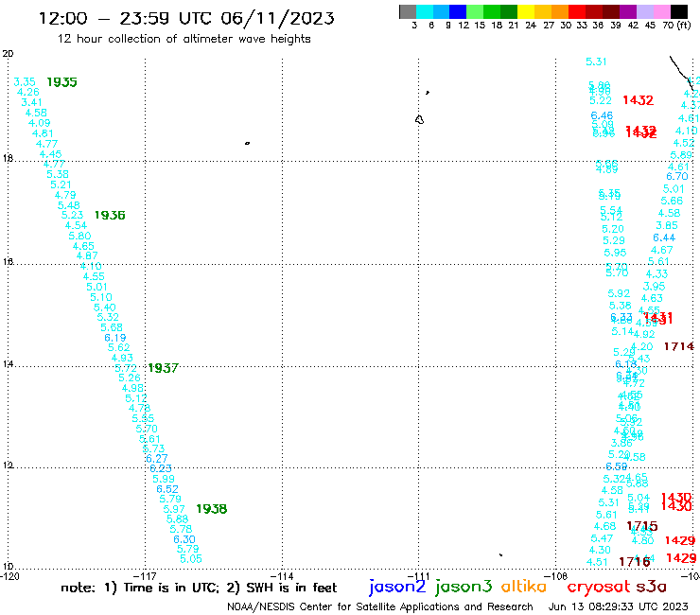The width and height of the screenshot is (700, 615).
Task: Click the small island outline near -111
Action: pyautogui.click(x=419, y=120)
